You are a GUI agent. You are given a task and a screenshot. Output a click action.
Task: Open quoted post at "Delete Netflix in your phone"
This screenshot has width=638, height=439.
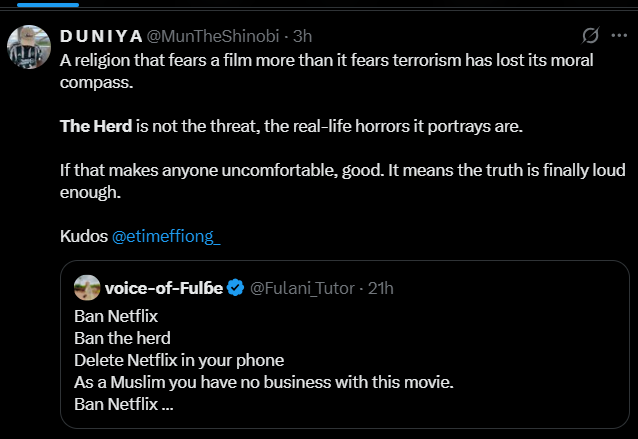coord(179,360)
